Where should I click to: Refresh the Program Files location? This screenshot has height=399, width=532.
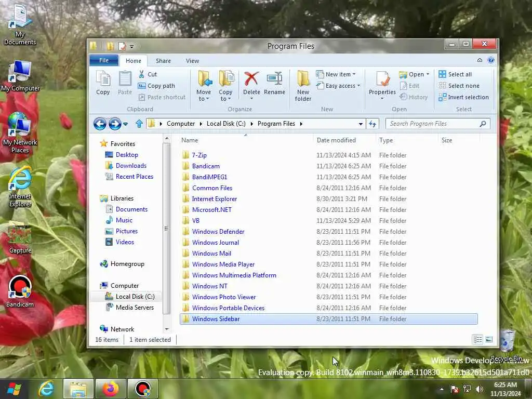coord(373,124)
